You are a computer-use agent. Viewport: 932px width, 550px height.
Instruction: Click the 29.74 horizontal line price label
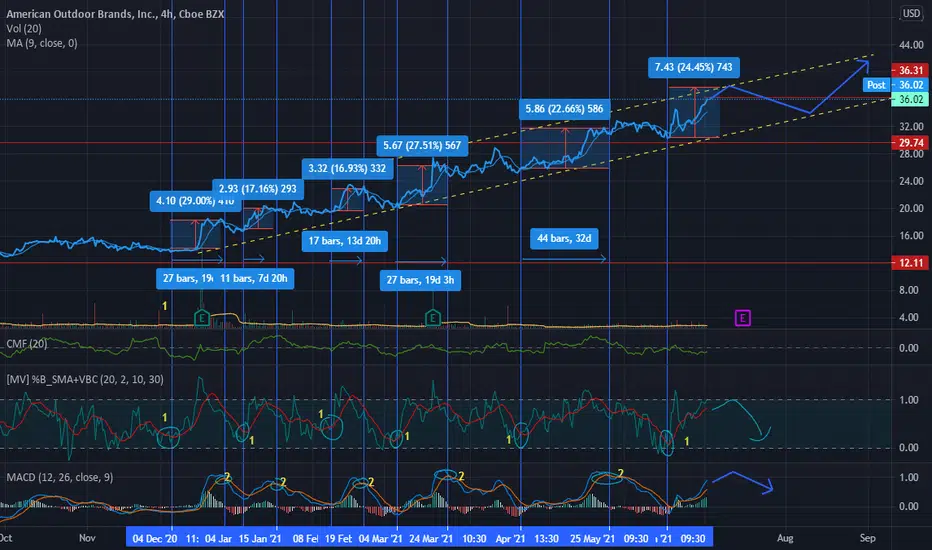pyautogui.click(x=910, y=143)
